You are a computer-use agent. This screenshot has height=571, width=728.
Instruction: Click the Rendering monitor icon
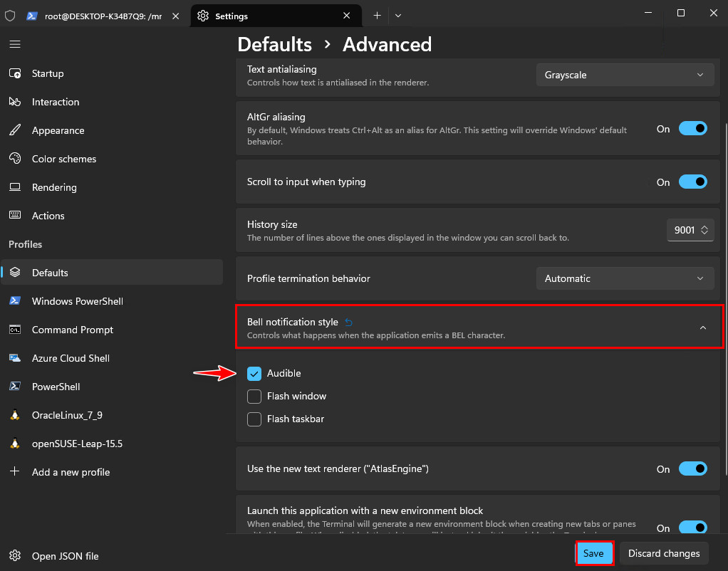[x=15, y=187]
